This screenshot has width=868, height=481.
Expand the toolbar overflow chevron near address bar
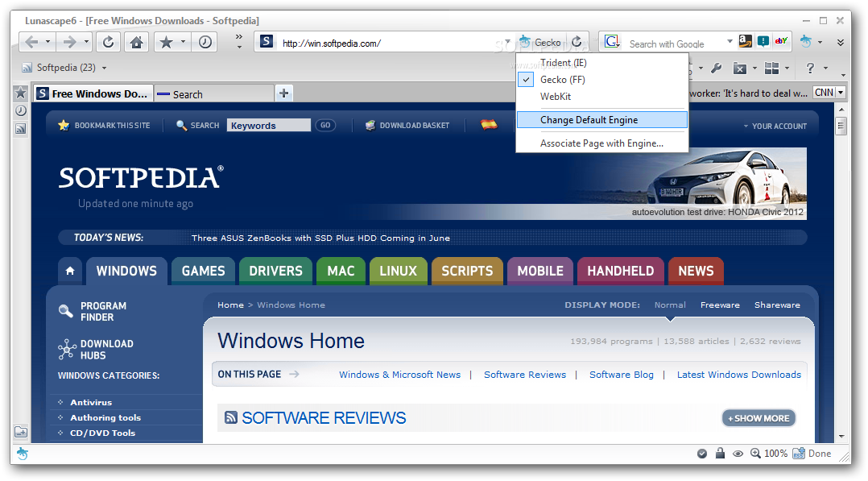239,41
